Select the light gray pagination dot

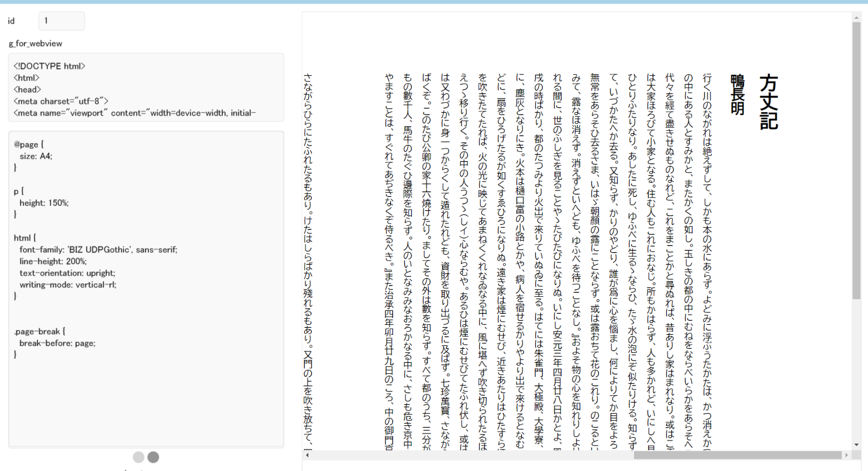[139, 457]
